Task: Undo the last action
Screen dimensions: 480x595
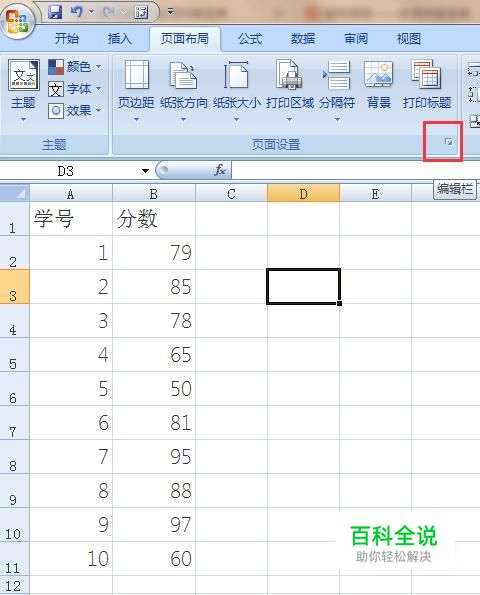Action: pyautogui.click(x=76, y=13)
